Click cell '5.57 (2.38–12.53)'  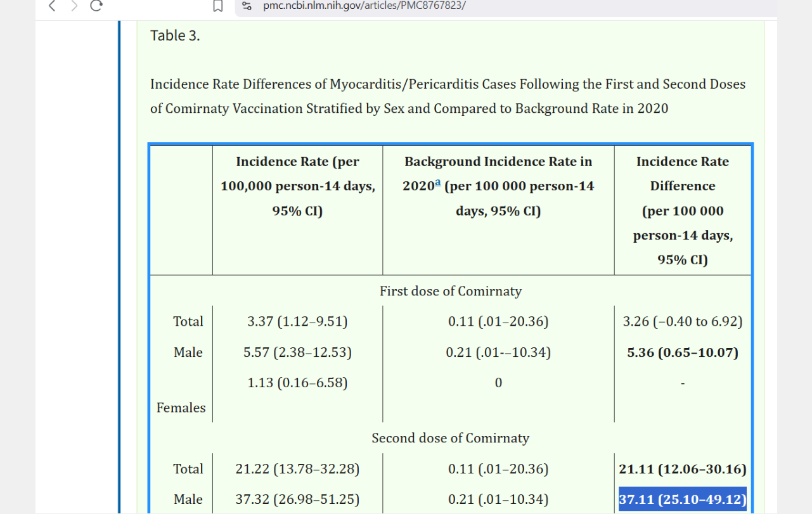[x=297, y=352]
